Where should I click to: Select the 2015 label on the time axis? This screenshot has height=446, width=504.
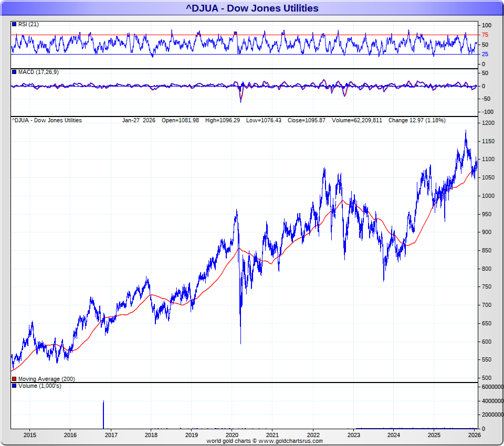[30, 435]
